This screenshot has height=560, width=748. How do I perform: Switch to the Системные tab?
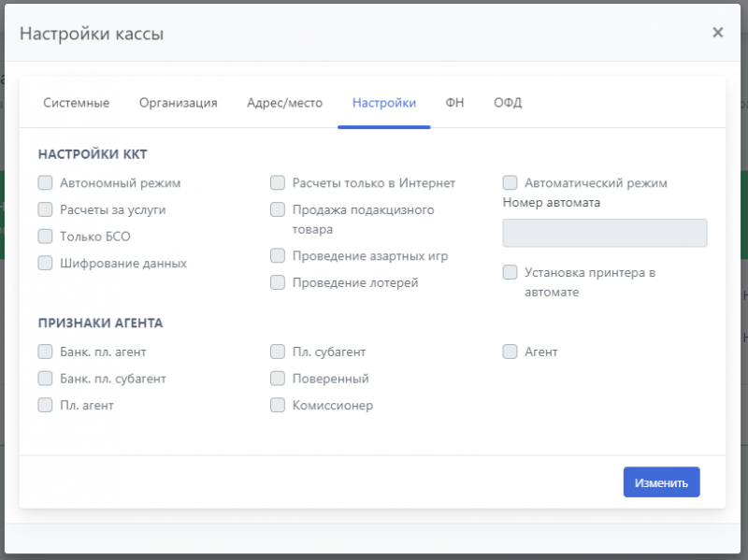coord(77,103)
